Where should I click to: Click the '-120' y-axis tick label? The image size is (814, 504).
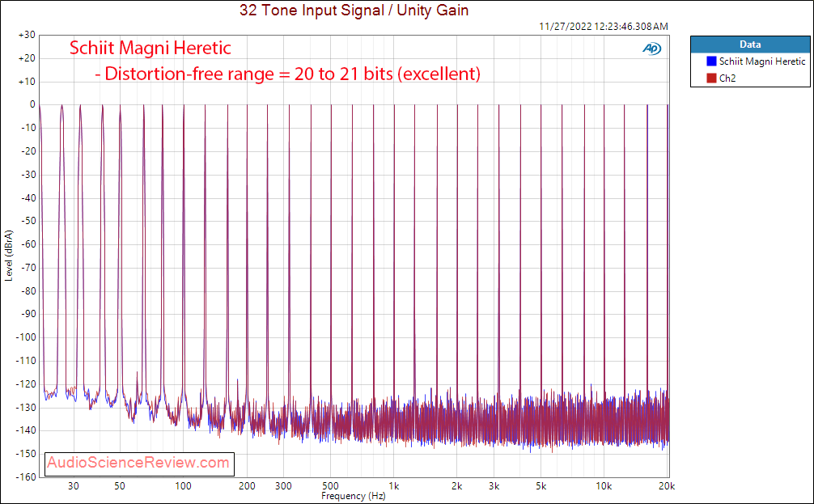[25, 384]
